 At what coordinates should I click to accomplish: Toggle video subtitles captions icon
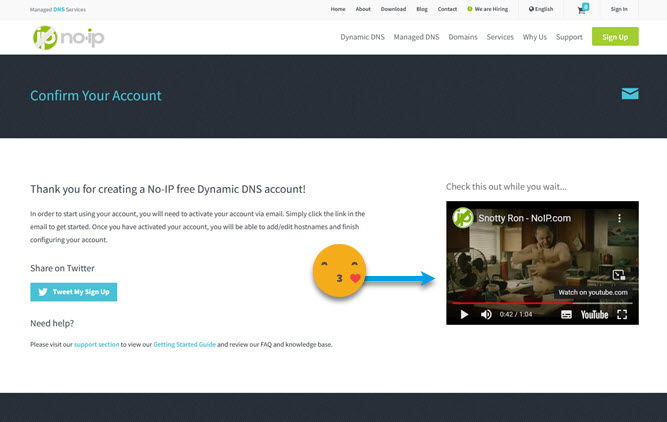566,314
